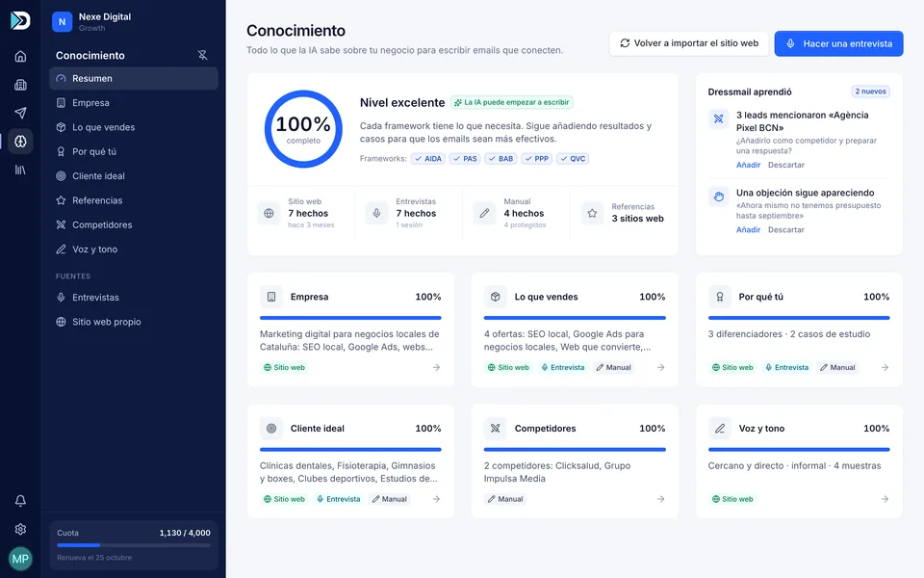Open Entrevistas under Fuentes
Image resolution: width=924 pixels, height=578 pixels.
134,298
